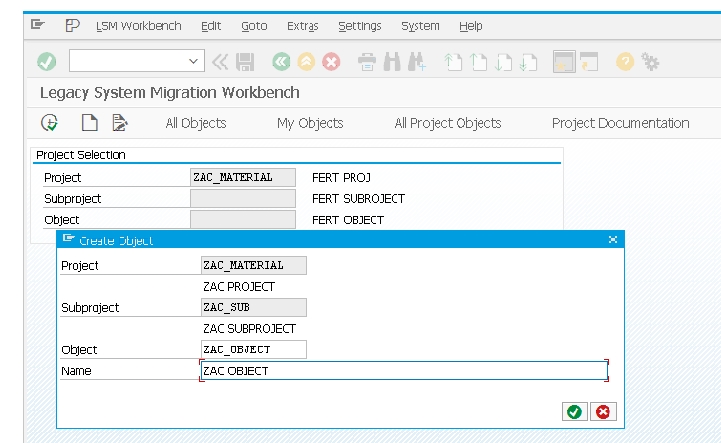Click the Save diskette icon
The width and height of the screenshot is (721, 443).
point(245,62)
